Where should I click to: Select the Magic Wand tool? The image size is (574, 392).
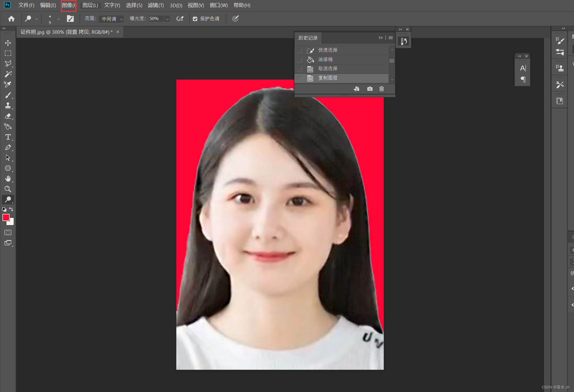click(8, 74)
